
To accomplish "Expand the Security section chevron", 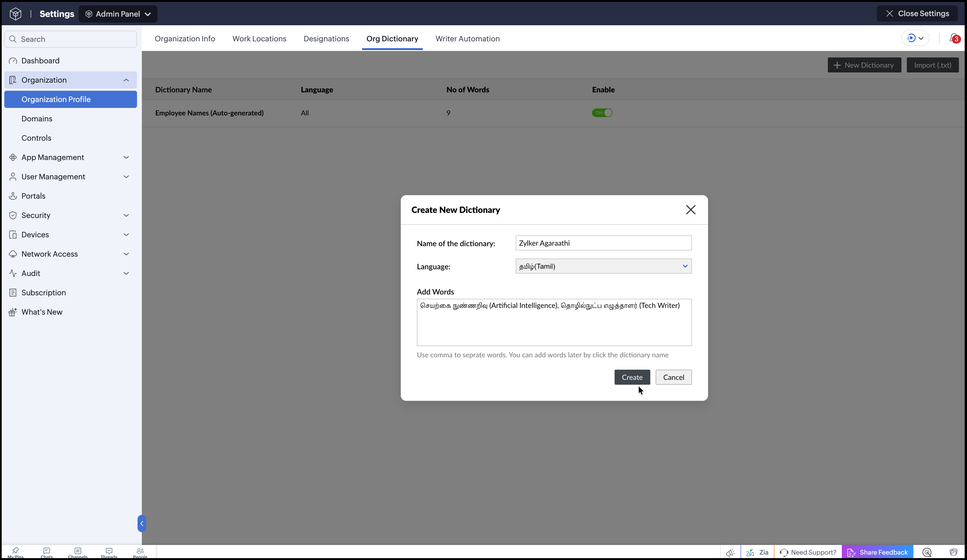I will (126, 215).
